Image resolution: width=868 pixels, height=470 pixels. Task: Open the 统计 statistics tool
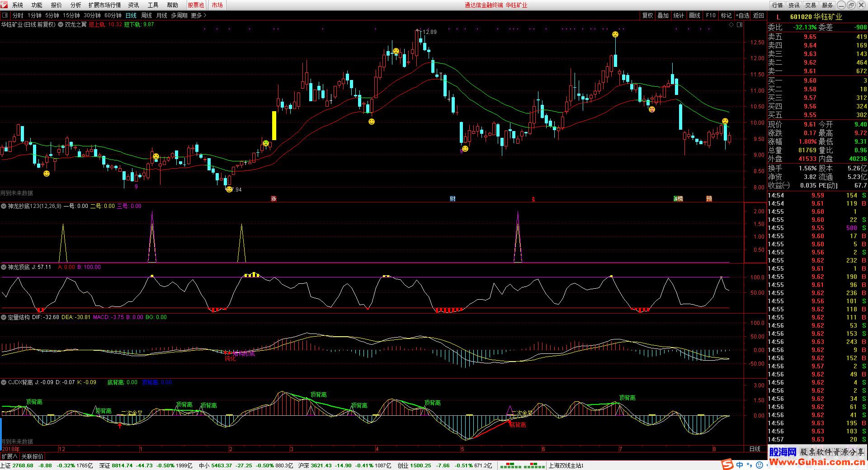coord(679,15)
